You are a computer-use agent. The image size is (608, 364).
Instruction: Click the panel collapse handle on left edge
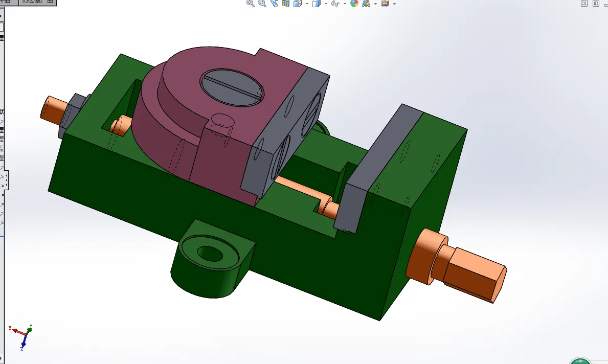click(6, 181)
